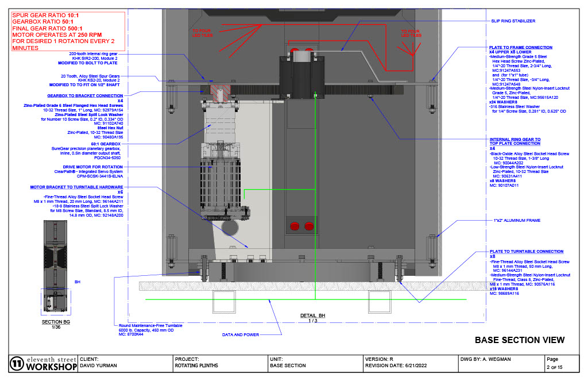This screenshot has width=588, height=381.
Task: Click the Data and Power callout text
Action: [x=241, y=334]
